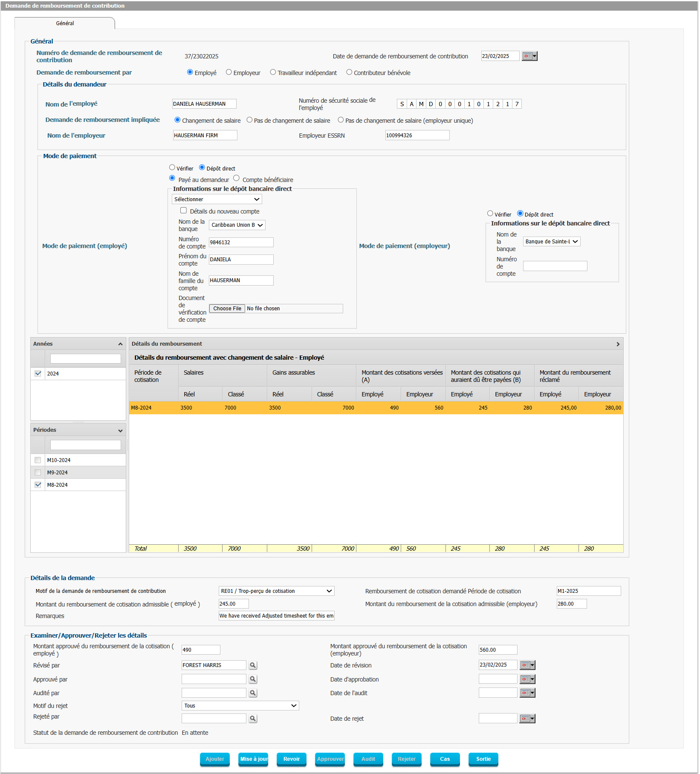
Task: Select the Employeur radio button
Action: [229, 72]
